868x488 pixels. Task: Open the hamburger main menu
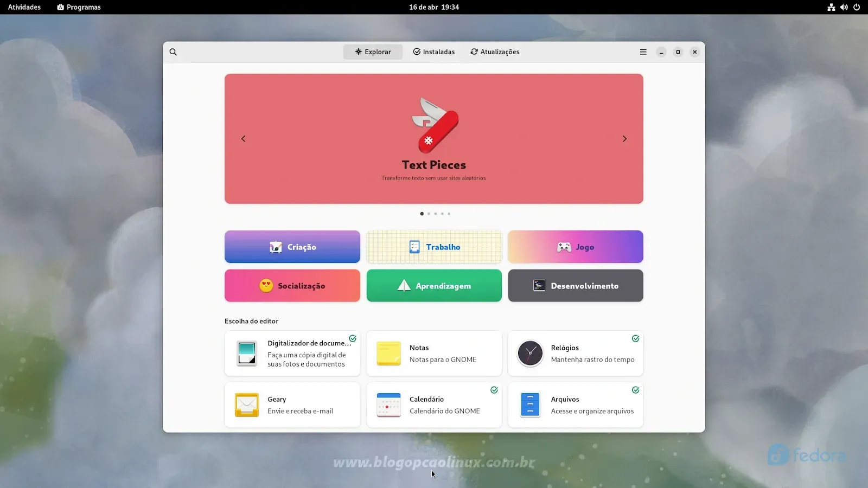(643, 52)
